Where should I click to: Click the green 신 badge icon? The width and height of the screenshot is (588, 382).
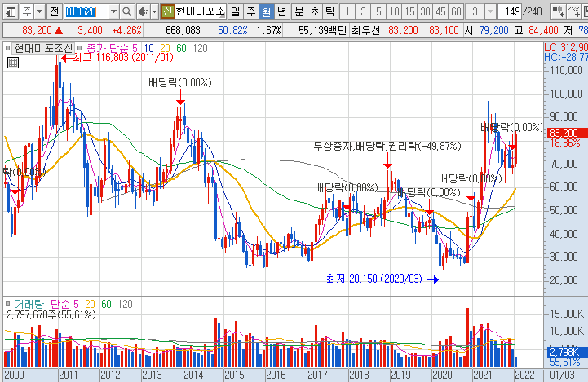[x=167, y=11]
